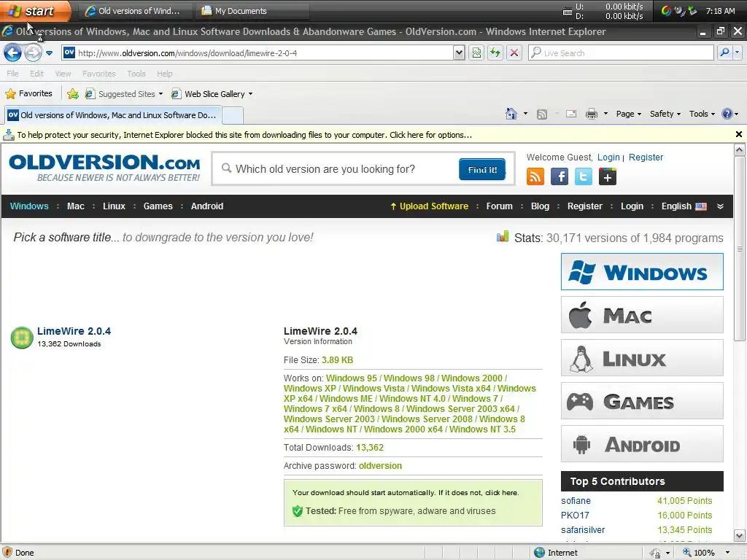Close the yellow information bar
Image resolution: width=747 pixels, height=560 pixels.
[738, 134]
